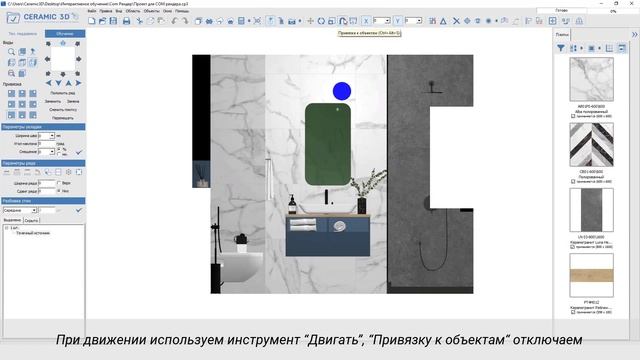The height and width of the screenshot is (360, 640).
Task: Select the мм radio button for Смещение
Action: [59, 154]
